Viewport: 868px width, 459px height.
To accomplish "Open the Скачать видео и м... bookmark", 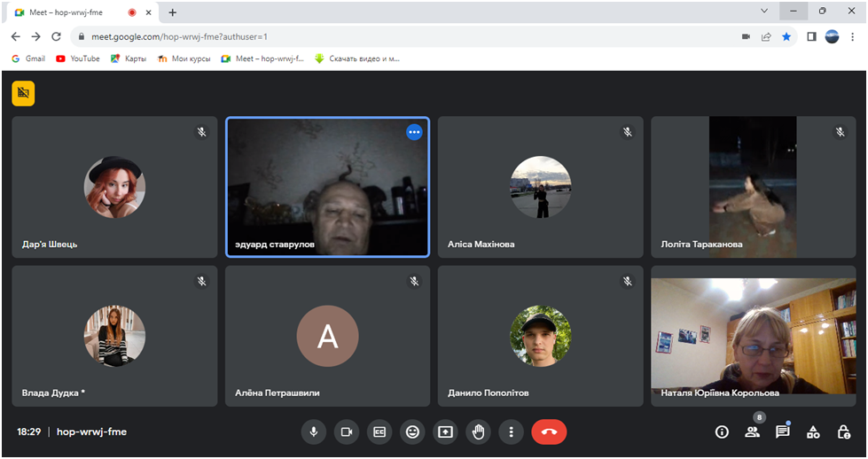I will pyautogui.click(x=357, y=58).
